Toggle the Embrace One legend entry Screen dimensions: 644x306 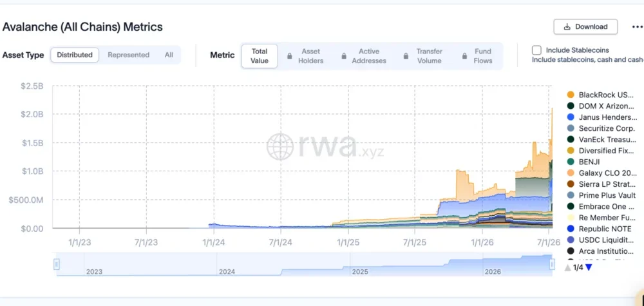click(x=601, y=206)
